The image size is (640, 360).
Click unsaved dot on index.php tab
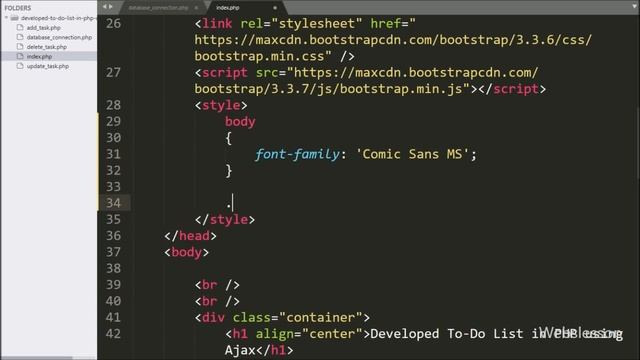(x=275, y=8)
